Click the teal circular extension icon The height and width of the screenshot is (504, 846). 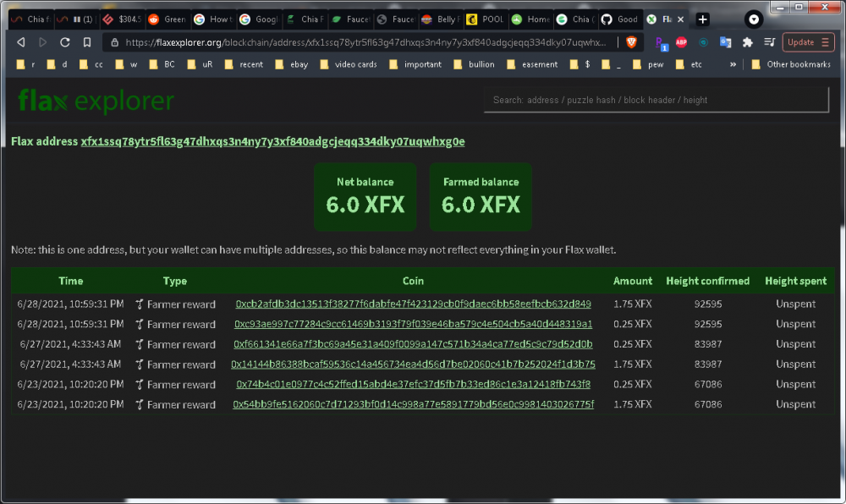pyautogui.click(x=703, y=42)
